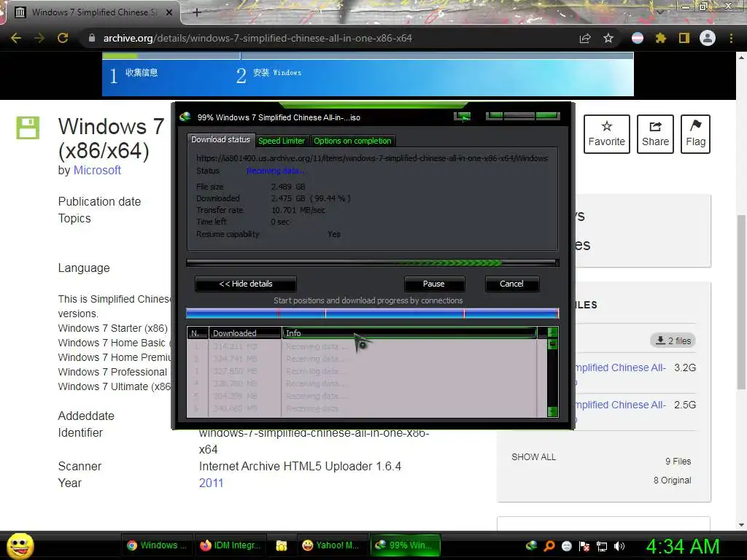Viewport: 747px width, 560px height.
Task: Open the Microsoft author link
Action: 97,170
